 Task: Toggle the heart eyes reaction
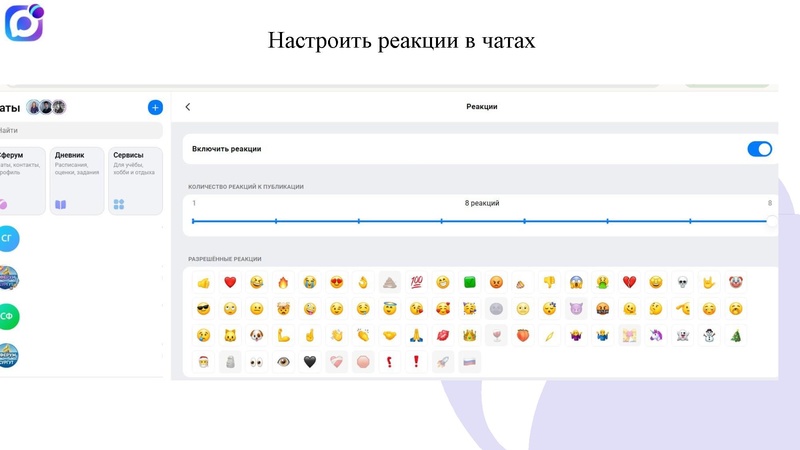tap(337, 282)
